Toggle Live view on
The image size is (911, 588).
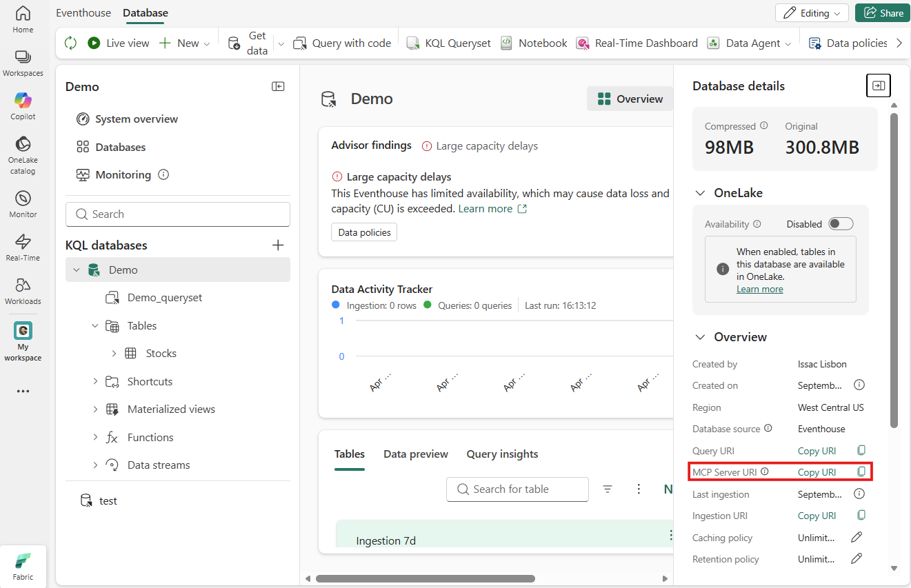(118, 43)
